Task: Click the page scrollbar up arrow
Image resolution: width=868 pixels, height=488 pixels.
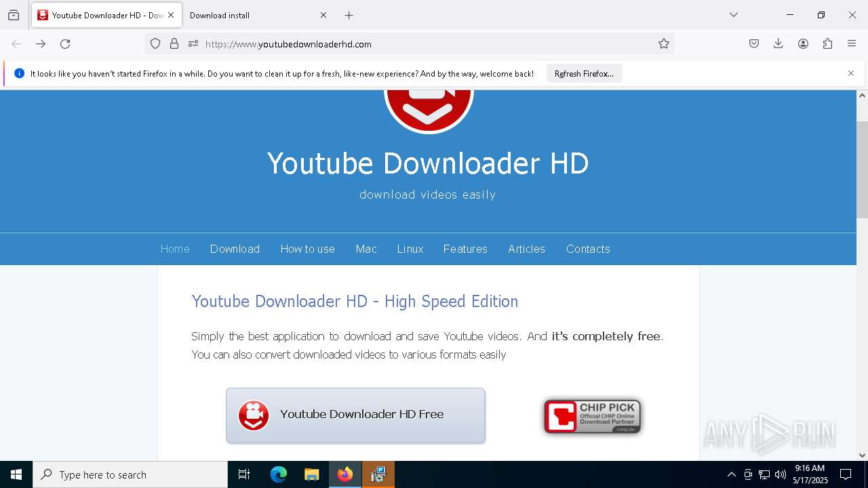Action: click(862, 96)
